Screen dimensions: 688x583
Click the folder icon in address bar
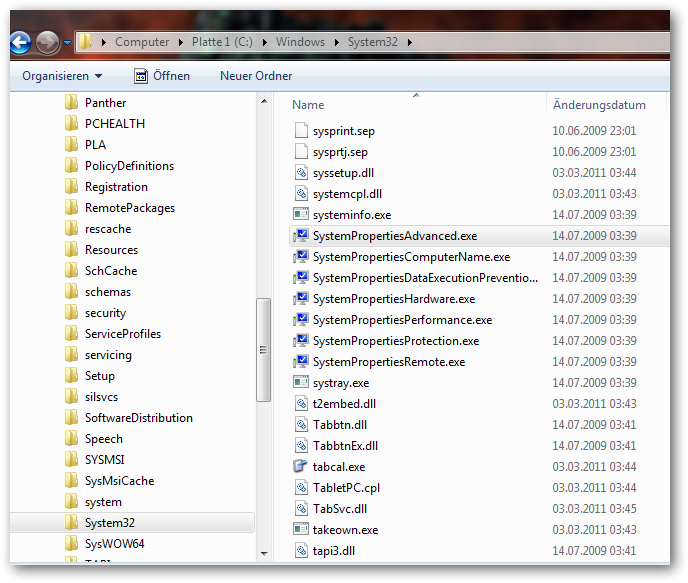pyautogui.click(x=86, y=42)
